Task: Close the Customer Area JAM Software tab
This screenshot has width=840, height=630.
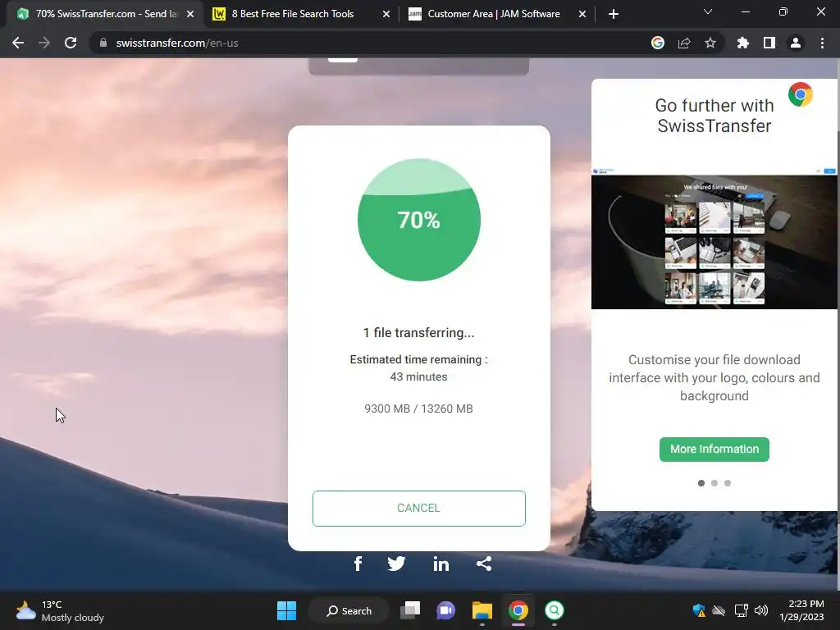Action: point(582,14)
